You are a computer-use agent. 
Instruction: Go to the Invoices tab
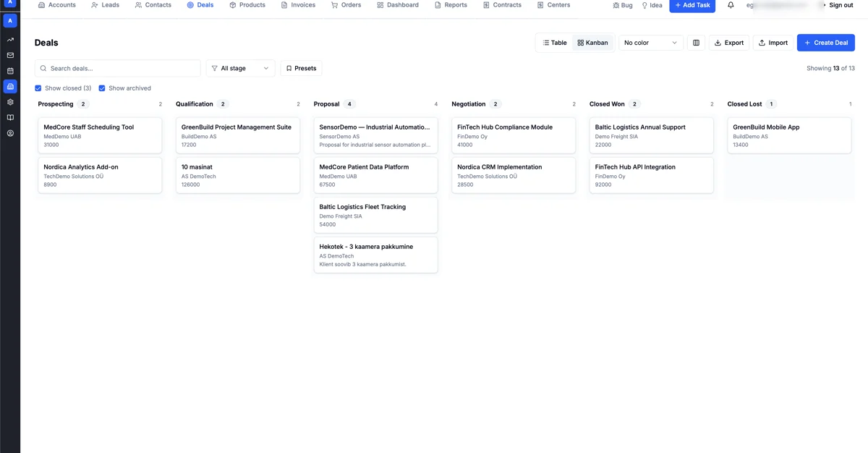tap(298, 5)
